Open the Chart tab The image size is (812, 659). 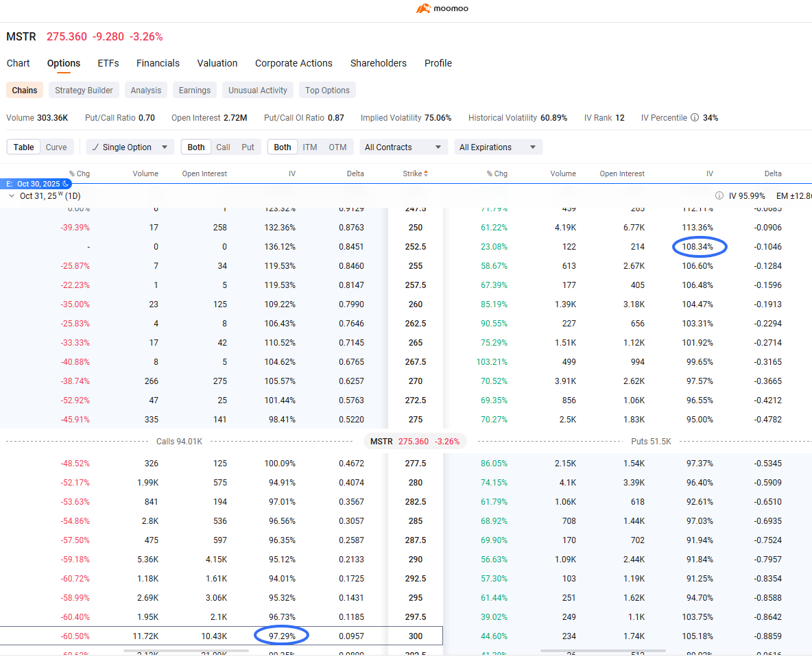tap(18, 63)
